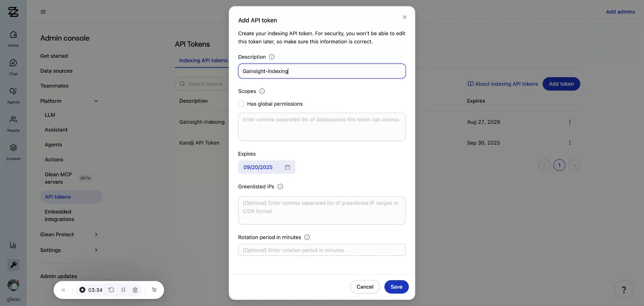
Task: Expand the Glean Protect section
Action: (x=96, y=235)
